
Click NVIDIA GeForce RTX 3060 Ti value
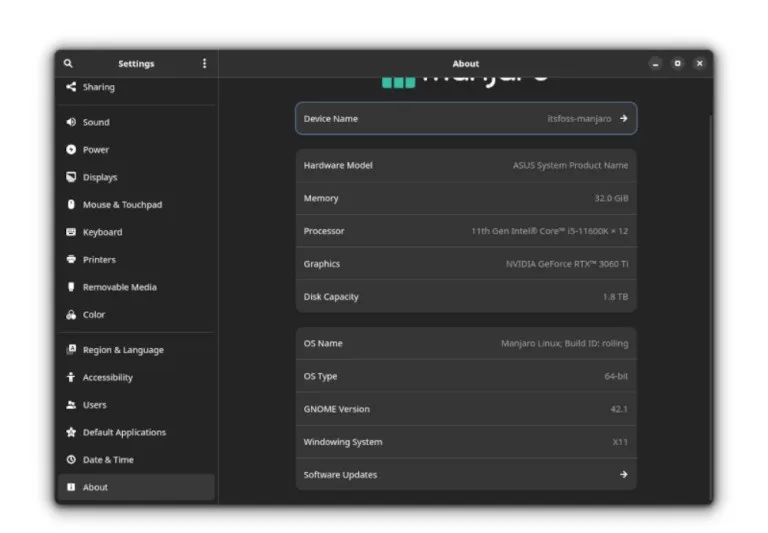pos(567,264)
